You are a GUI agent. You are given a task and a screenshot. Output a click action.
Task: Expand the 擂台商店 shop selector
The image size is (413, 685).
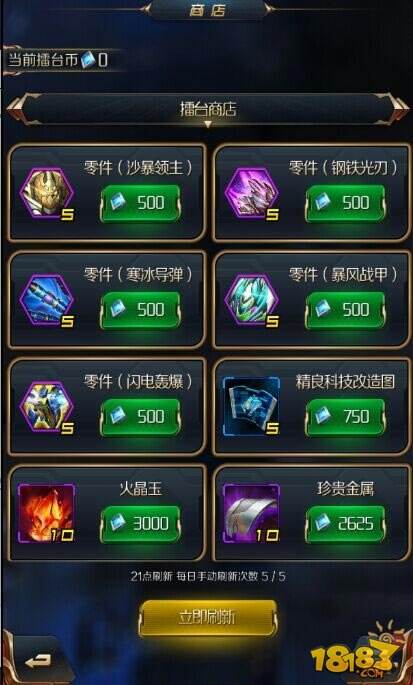[208, 109]
